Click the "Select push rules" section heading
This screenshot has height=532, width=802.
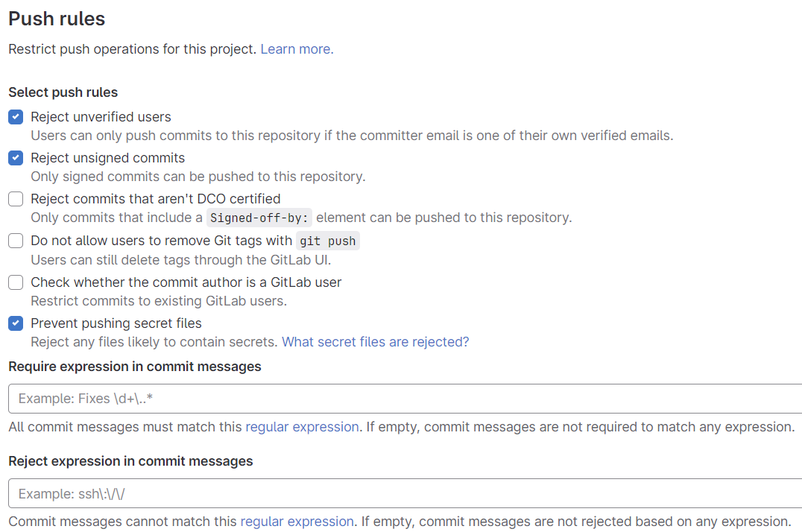point(63,92)
